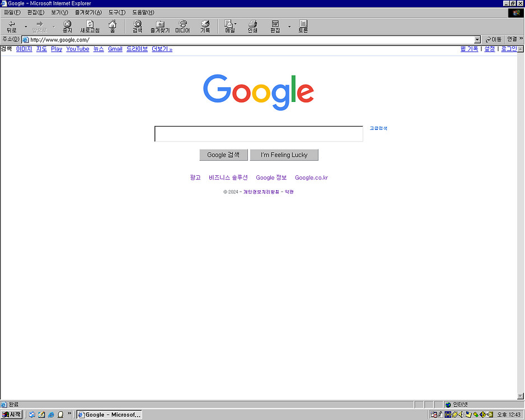Expand the 연결 links toolbar chevron
525x420 pixels.
click(521, 39)
